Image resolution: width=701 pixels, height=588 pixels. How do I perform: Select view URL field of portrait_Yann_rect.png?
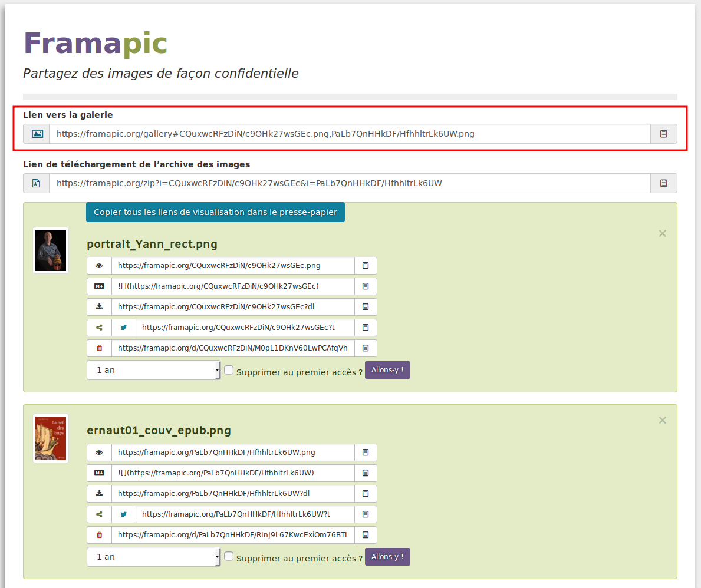pos(233,265)
